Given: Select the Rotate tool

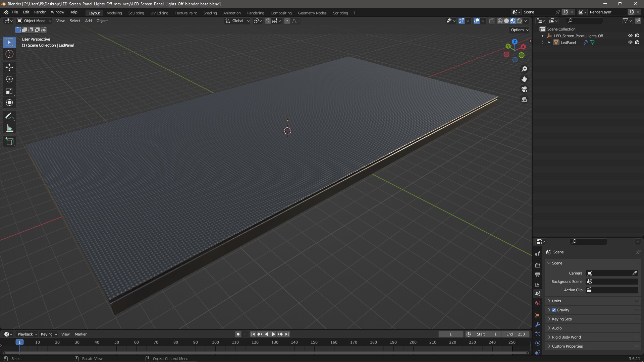Looking at the screenshot, I should tap(9, 79).
